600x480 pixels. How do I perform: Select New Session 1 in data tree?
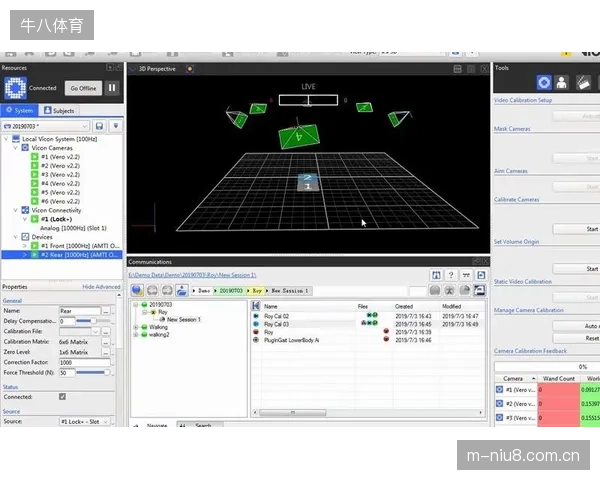click(x=184, y=319)
